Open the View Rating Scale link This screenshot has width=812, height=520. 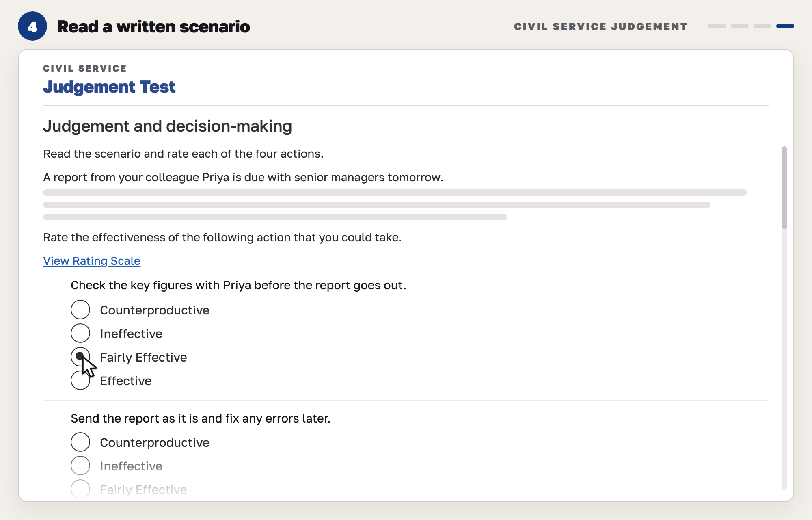[x=92, y=261]
